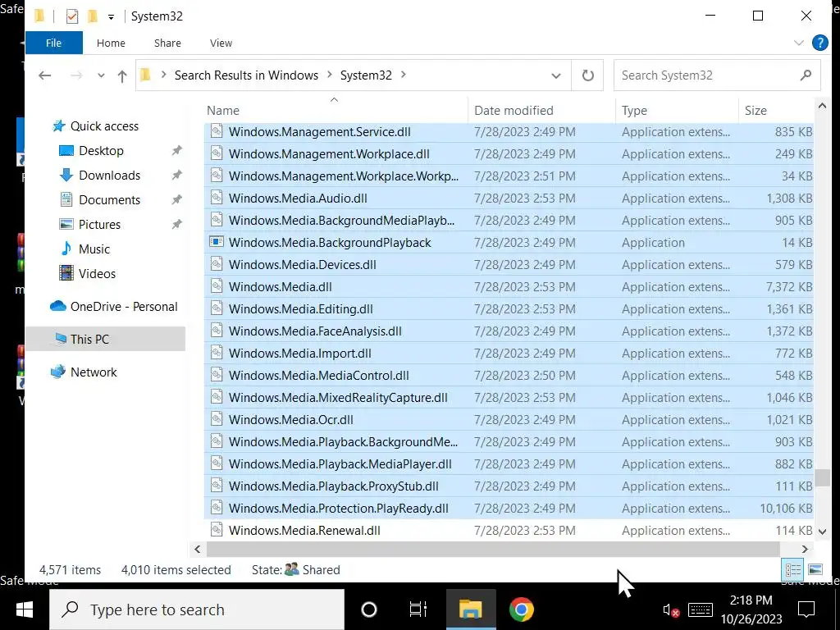Open Help with the blue question icon
Image resolution: width=840 pixels, height=630 pixels.
coord(819,43)
